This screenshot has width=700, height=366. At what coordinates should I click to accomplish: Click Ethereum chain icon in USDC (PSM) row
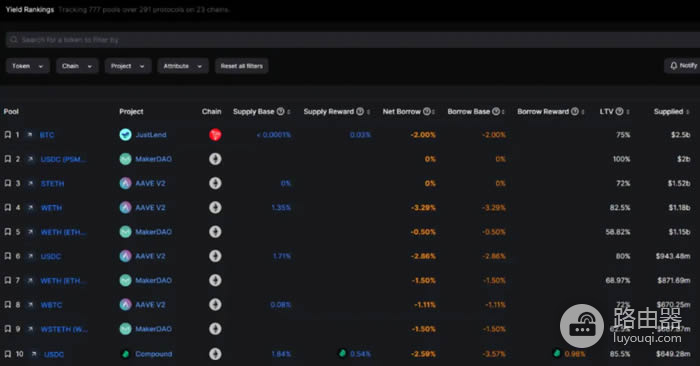click(215, 159)
